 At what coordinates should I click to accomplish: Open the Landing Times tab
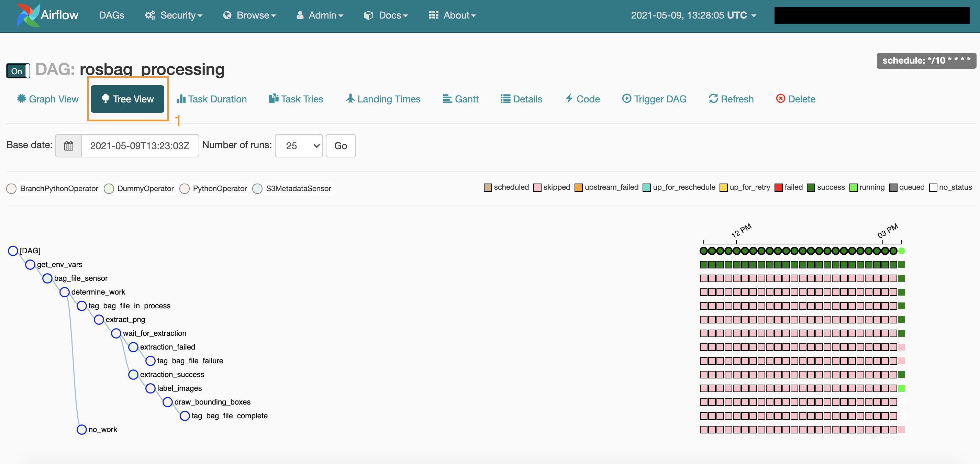click(x=383, y=99)
